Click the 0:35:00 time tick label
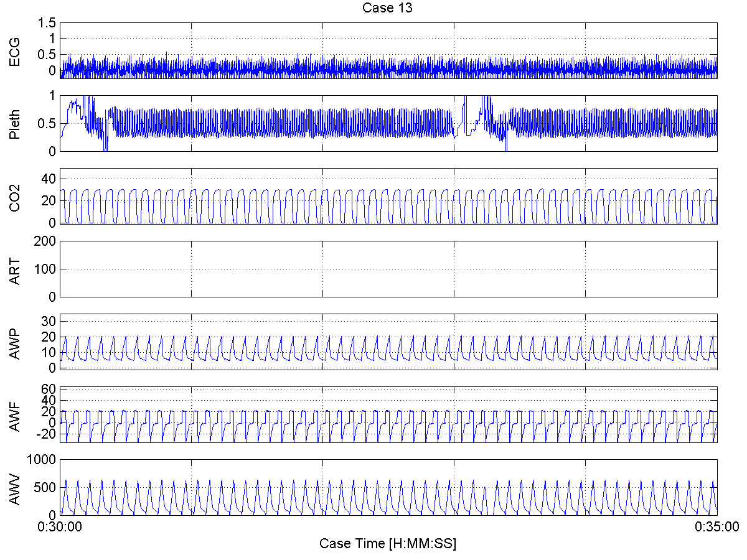Image resolution: width=747 pixels, height=560 pixels. (716, 526)
